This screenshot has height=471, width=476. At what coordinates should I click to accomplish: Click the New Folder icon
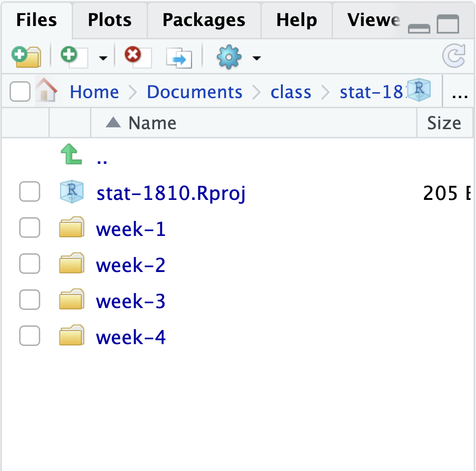pos(26,57)
